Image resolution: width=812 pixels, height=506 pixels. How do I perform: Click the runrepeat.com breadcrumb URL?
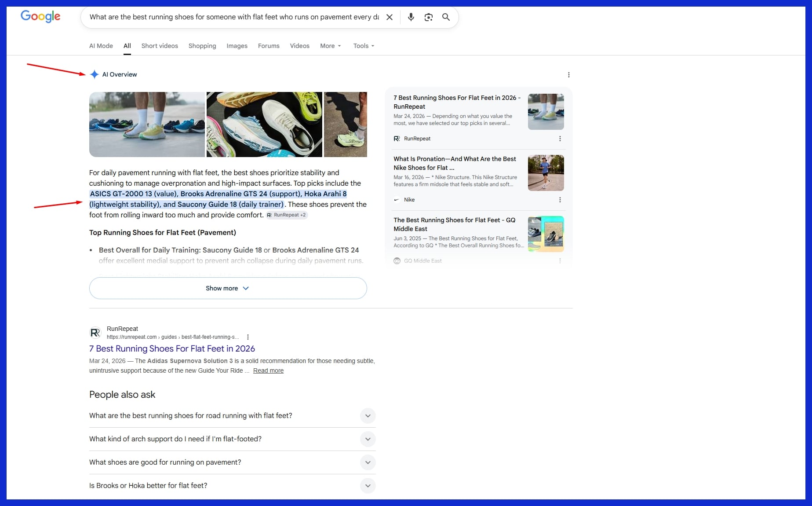tap(173, 337)
